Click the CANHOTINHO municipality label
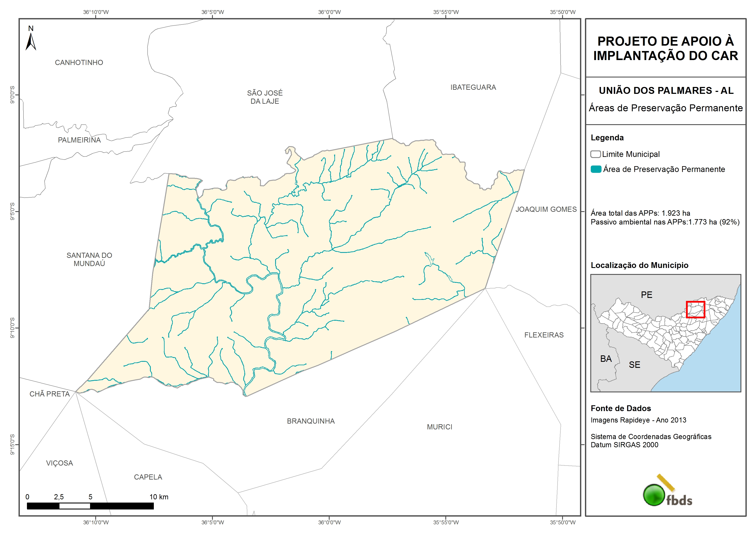 pyautogui.click(x=79, y=62)
